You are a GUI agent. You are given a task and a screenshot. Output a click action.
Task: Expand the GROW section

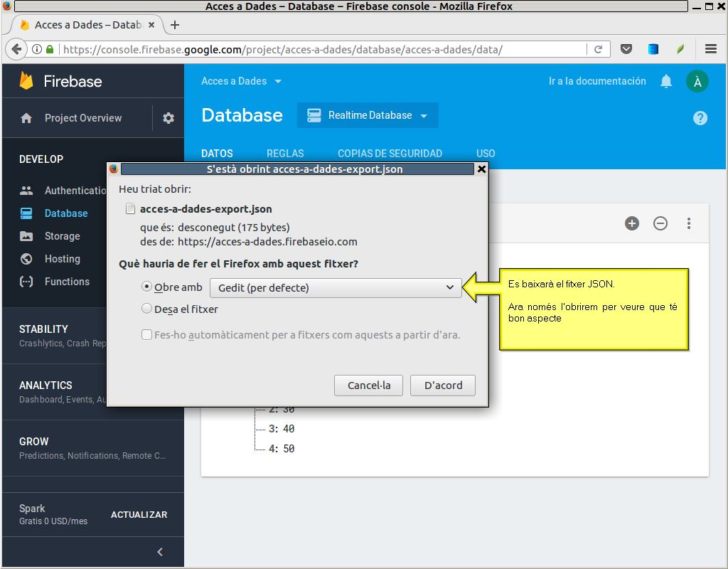click(93, 448)
